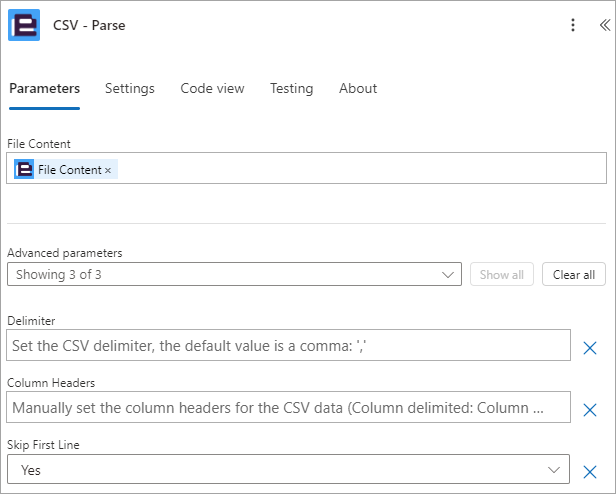Expand the Advanced parameters dropdown
Viewport: 616px width, 494px height.
[x=234, y=274]
